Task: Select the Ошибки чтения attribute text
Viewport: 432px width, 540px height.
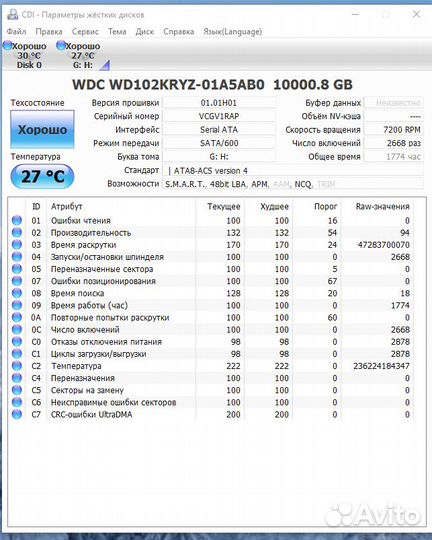Action: click(x=81, y=220)
